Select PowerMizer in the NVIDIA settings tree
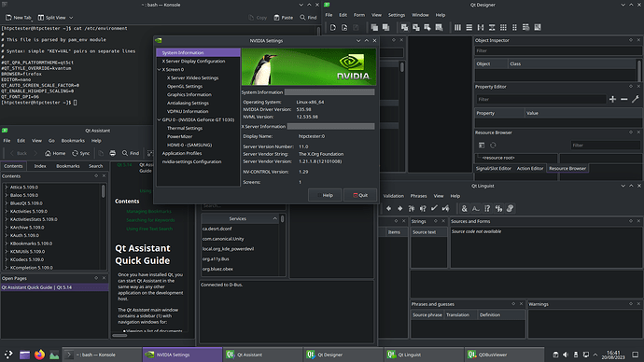 pos(179,136)
